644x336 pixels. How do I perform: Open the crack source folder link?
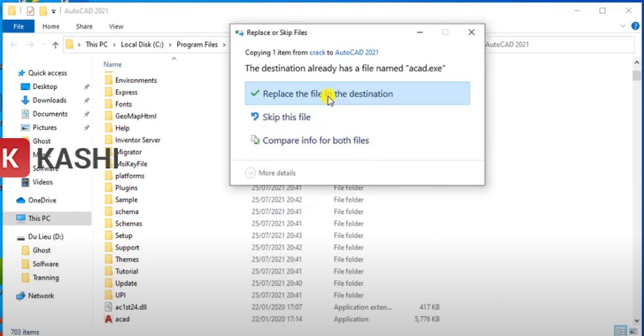[x=317, y=53]
